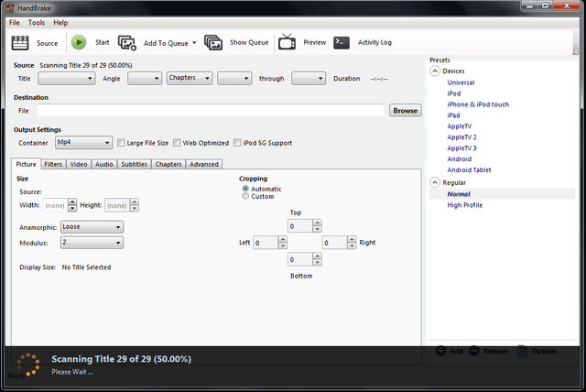Click the green Start play icon
Screen dimensions: 586x392
pyautogui.click(x=79, y=42)
